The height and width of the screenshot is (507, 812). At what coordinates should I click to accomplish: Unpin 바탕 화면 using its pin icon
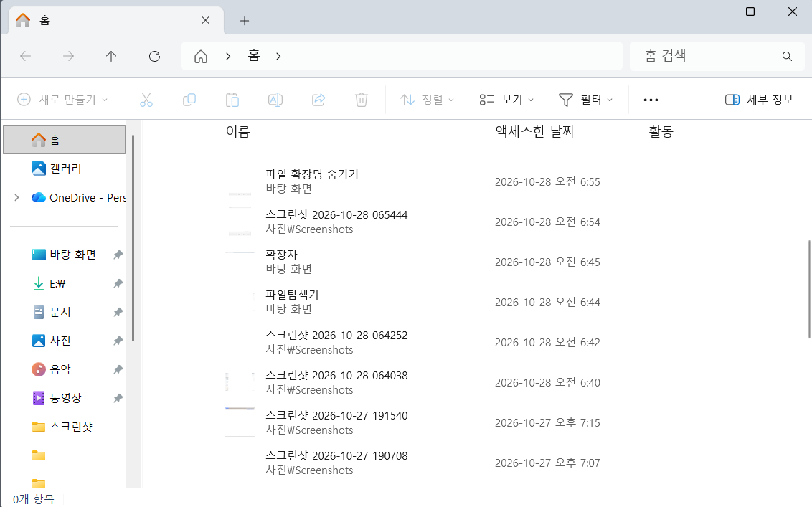pyautogui.click(x=118, y=255)
